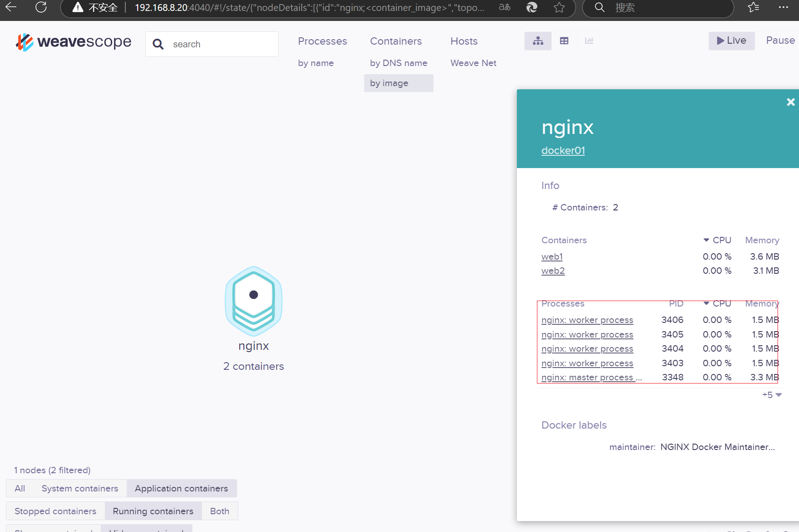799x532 pixels.
Task: Click the insecure site warning icon
Action: click(x=78, y=7)
